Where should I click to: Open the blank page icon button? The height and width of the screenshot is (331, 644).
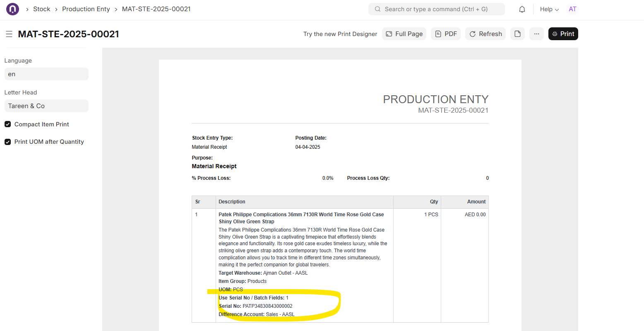pyautogui.click(x=517, y=34)
